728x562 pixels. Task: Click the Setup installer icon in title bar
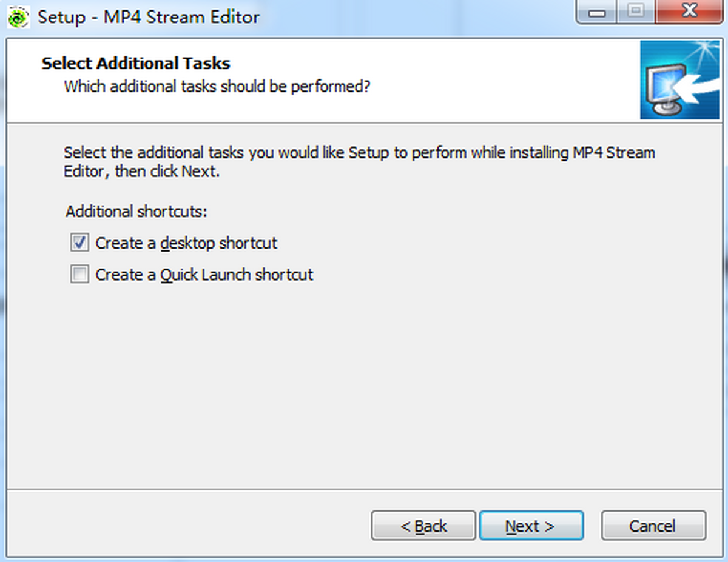tap(18, 16)
